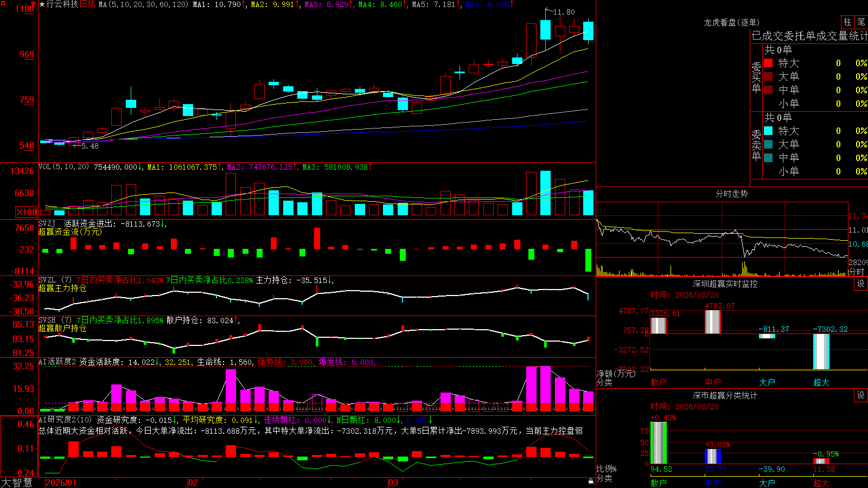The image size is (868, 488).
Task: Select the AI研究度2(10) indicator label
Action: click(x=65, y=420)
